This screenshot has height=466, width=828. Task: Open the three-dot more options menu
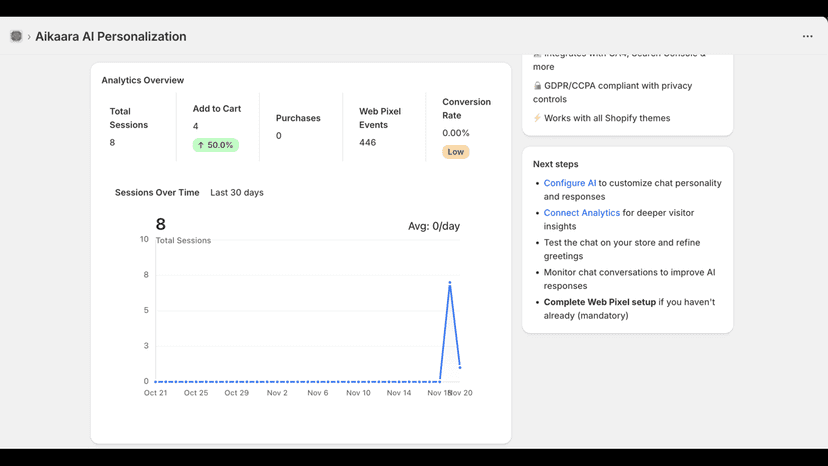(x=807, y=36)
